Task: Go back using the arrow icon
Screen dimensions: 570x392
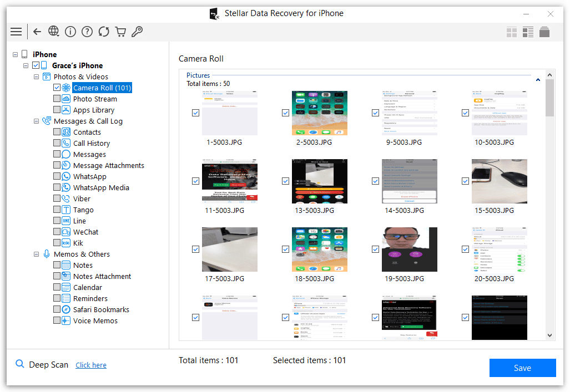Action: tap(37, 32)
